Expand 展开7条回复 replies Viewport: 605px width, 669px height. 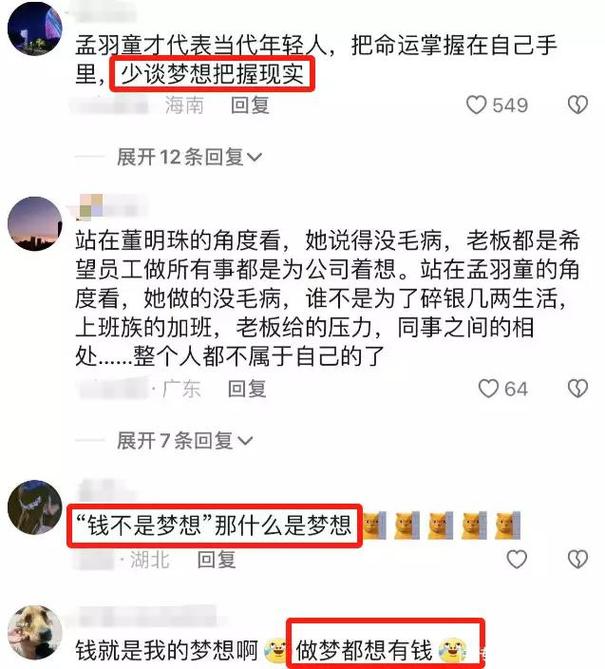tap(185, 440)
